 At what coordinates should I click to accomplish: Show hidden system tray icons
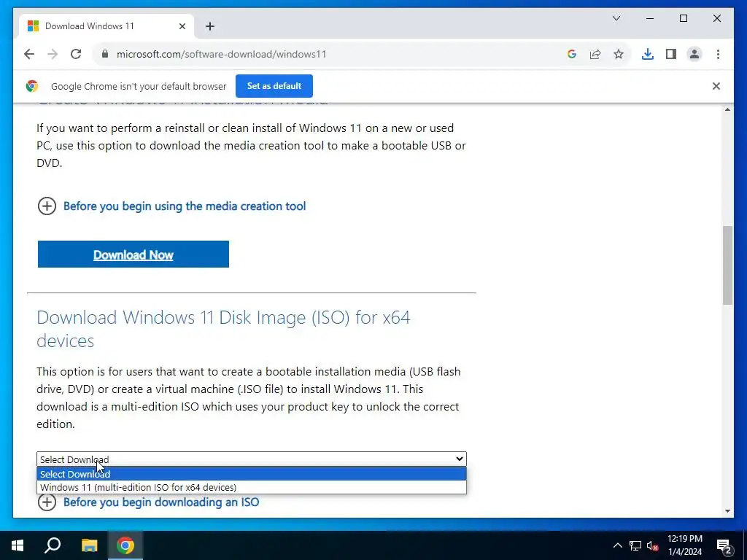coord(617,545)
